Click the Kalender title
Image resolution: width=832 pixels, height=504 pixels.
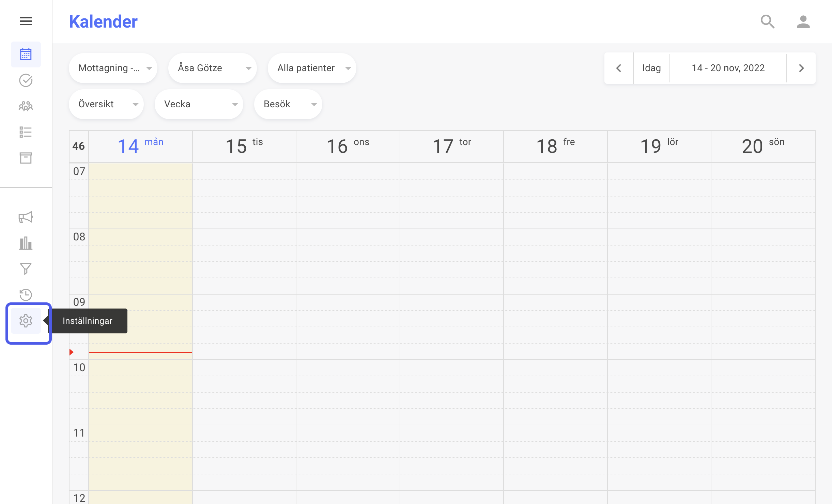point(103,22)
